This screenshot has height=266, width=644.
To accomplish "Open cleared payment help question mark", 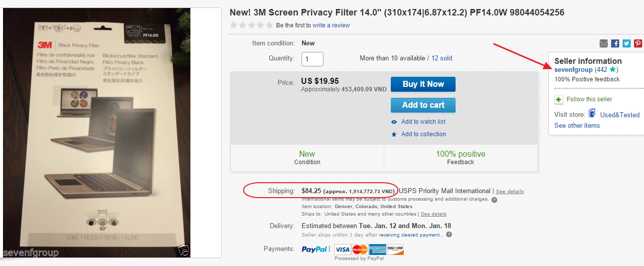I will [449, 235].
